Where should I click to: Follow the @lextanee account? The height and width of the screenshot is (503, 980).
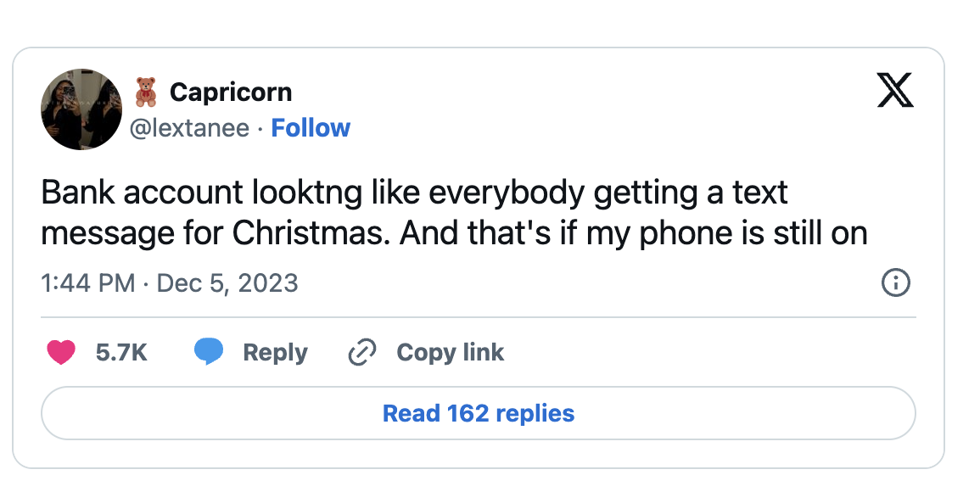pos(311,128)
